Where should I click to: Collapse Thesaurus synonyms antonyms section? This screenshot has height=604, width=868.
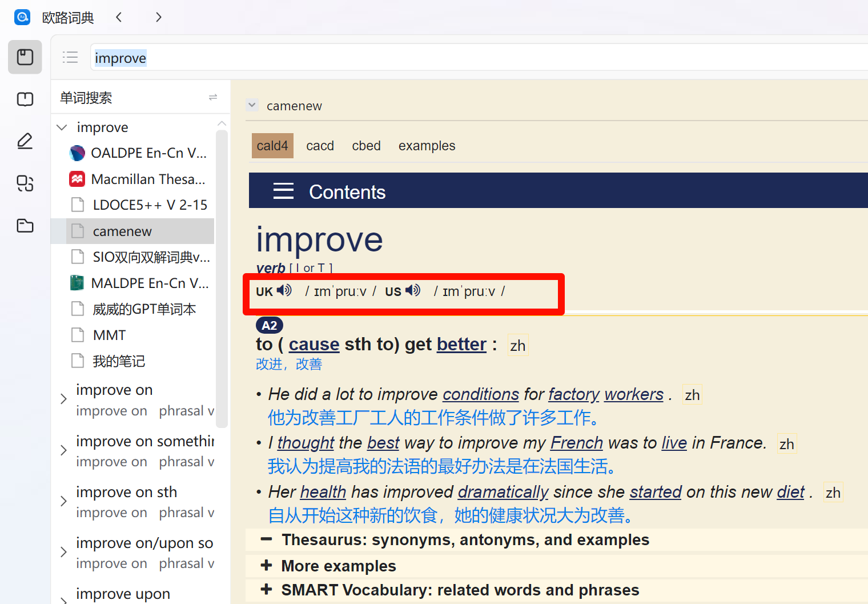tap(266, 539)
